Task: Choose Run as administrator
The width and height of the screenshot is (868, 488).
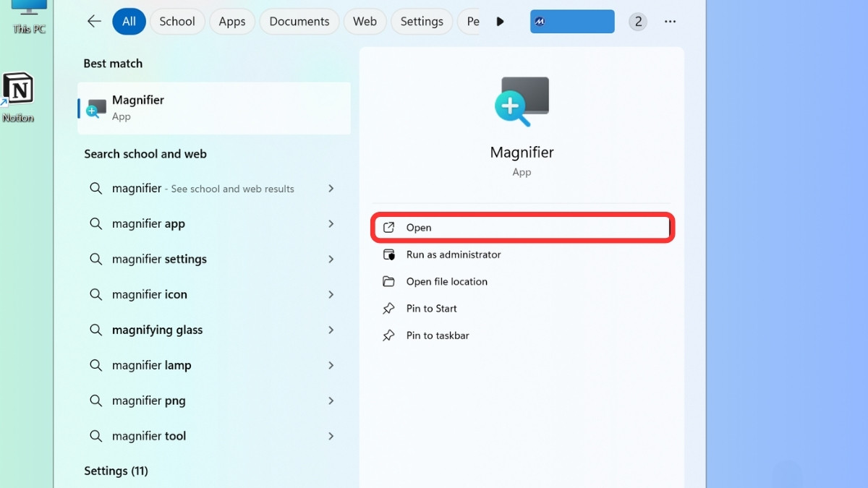Action: click(453, 254)
